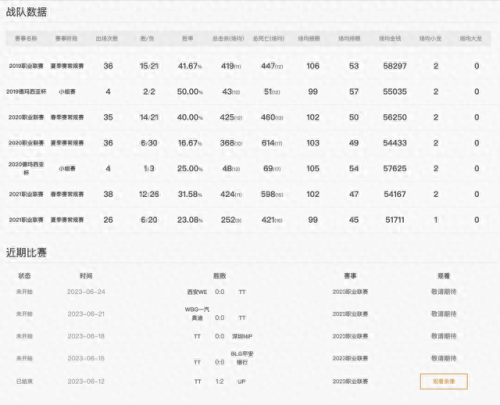
Task: Click appearances value 26
Action: 108,220
